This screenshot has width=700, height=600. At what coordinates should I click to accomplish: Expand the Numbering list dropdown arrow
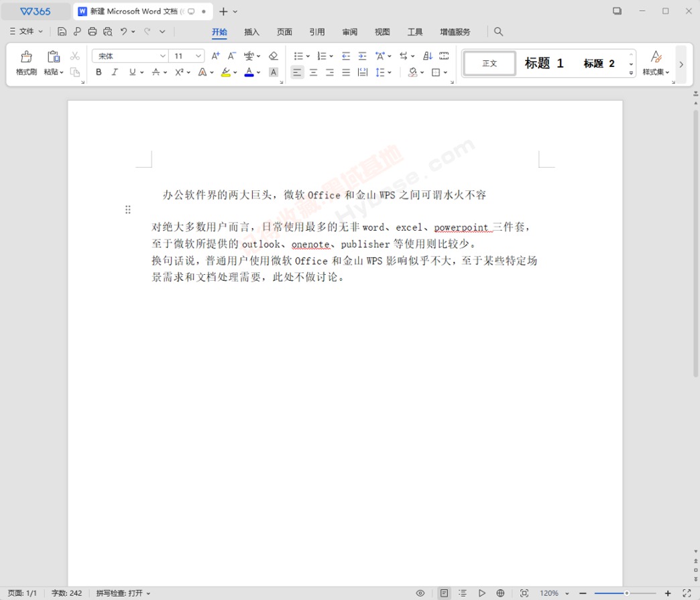331,56
